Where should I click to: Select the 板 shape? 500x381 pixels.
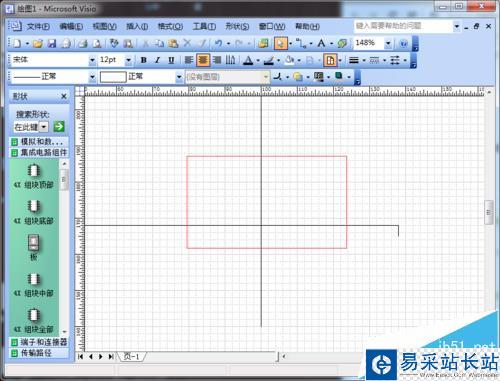click(33, 248)
